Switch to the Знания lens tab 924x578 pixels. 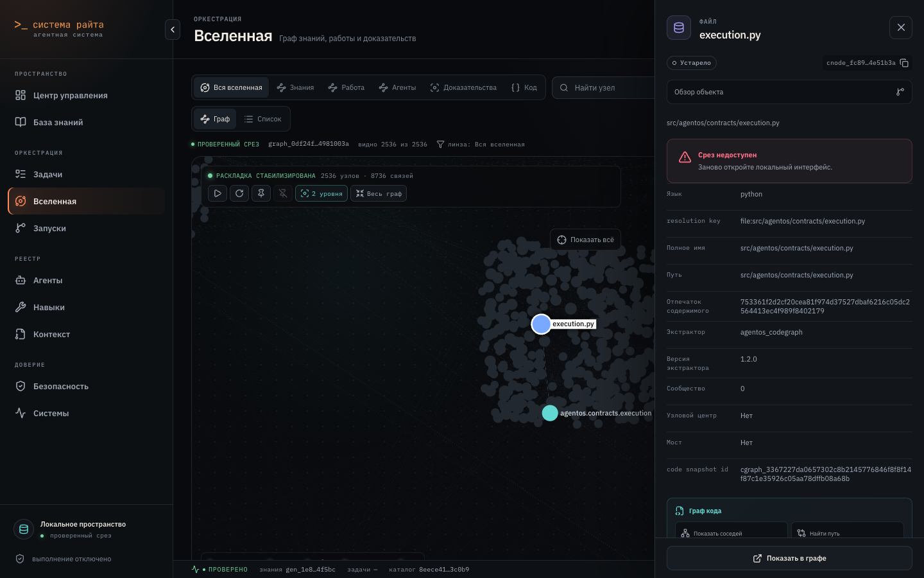295,87
